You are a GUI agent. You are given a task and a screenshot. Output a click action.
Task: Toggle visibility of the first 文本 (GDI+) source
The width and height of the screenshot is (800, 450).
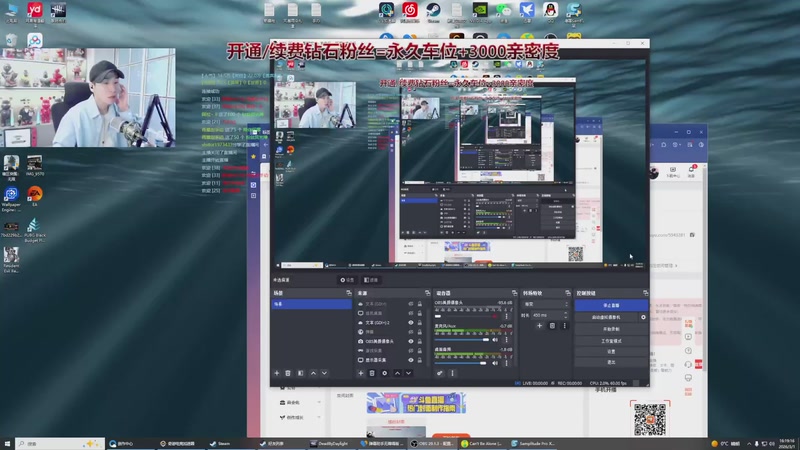point(411,304)
